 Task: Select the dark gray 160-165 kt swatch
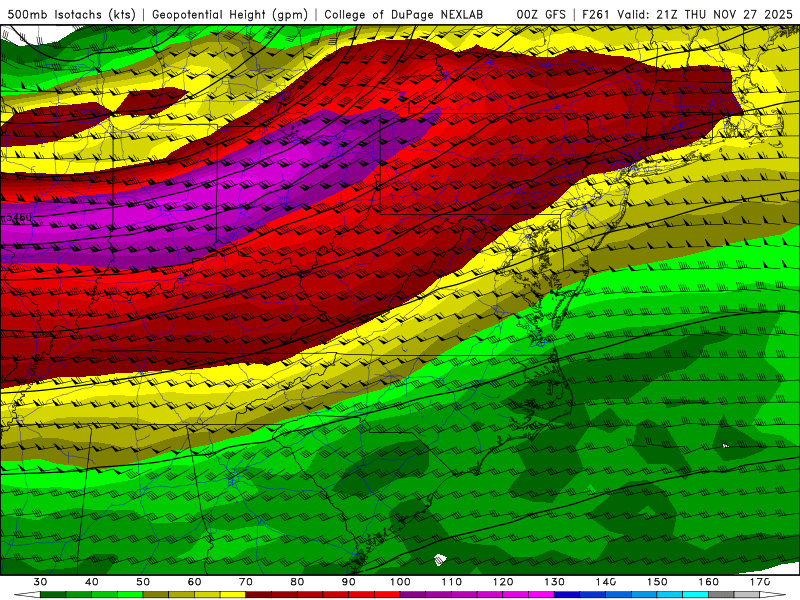(721, 595)
